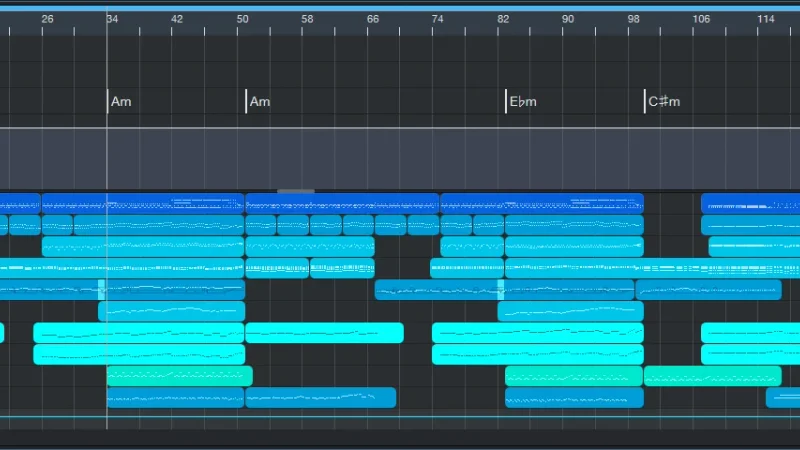The width and height of the screenshot is (800, 450).
Task: Select dark blue top-track clip starting at bar 75
Action: tap(542, 203)
